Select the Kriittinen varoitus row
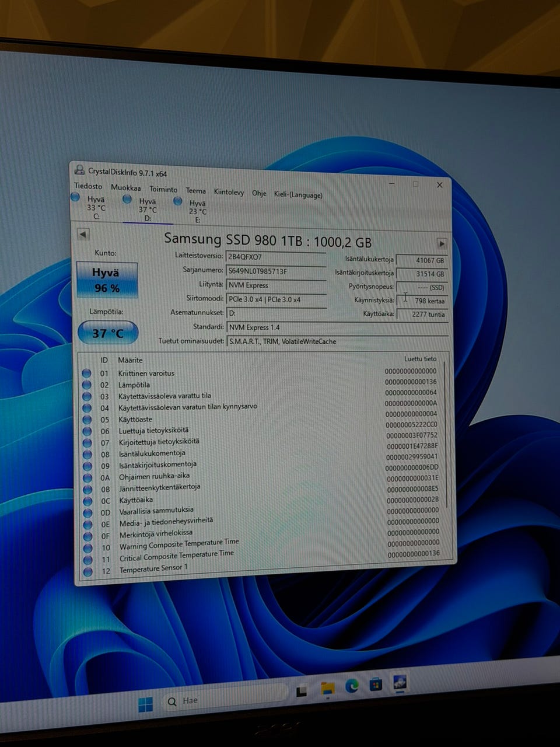 [261, 372]
